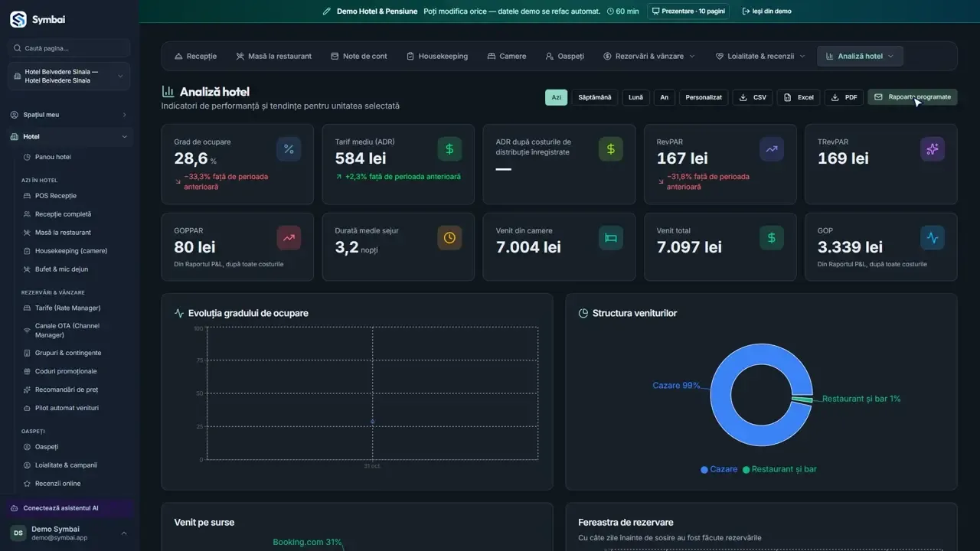Screen dimensions: 980x551
Task: Go to Recepție completă in the sidebar
Action: coord(63,214)
